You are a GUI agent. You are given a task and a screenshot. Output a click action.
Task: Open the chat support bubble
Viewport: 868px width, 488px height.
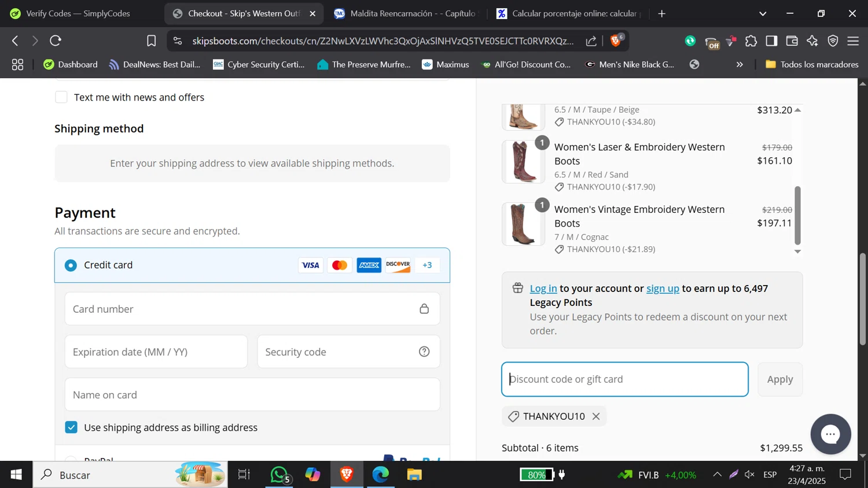(x=830, y=434)
